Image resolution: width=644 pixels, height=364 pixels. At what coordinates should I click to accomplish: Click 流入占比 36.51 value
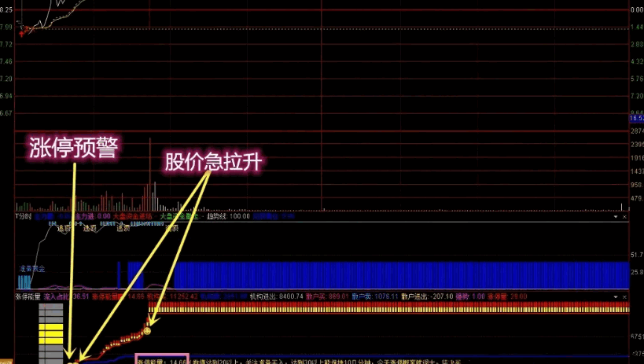(x=66, y=296)
